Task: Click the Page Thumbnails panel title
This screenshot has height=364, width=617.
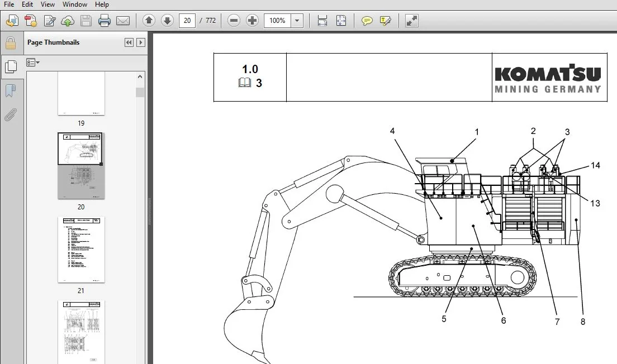Action: (x=53, y=42)
